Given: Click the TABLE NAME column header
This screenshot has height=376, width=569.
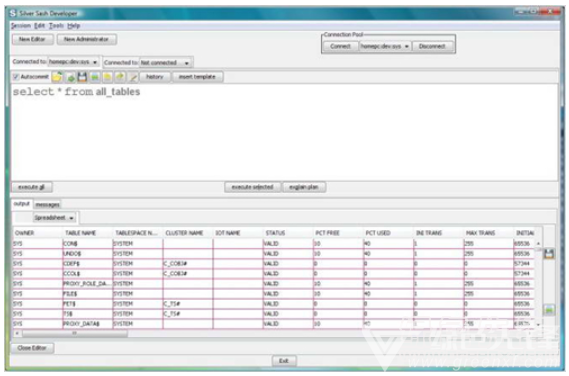Looking at the screenshot, I should click(x=87, y=233).
